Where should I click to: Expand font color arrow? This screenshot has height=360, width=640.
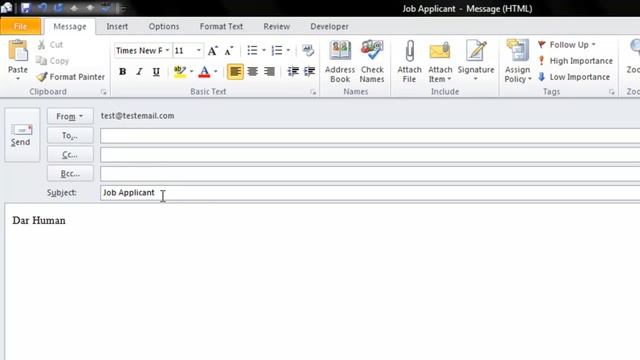(216, 72)
